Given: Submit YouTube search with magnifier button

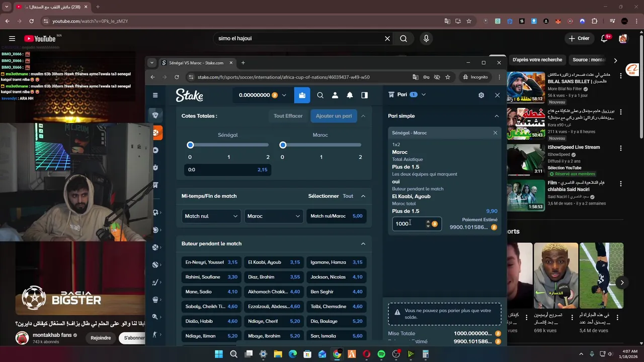Looking at the screenshot, I should [x=404, y=38].
